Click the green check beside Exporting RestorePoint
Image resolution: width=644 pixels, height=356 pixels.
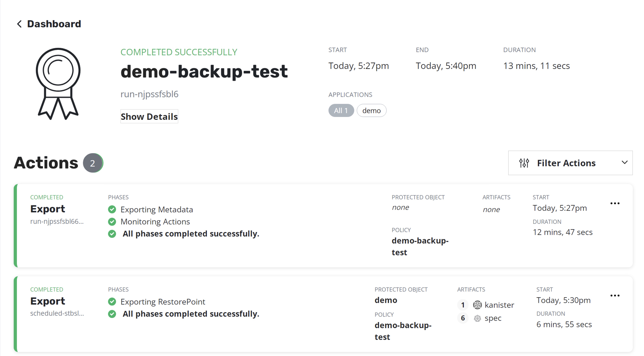112,302
